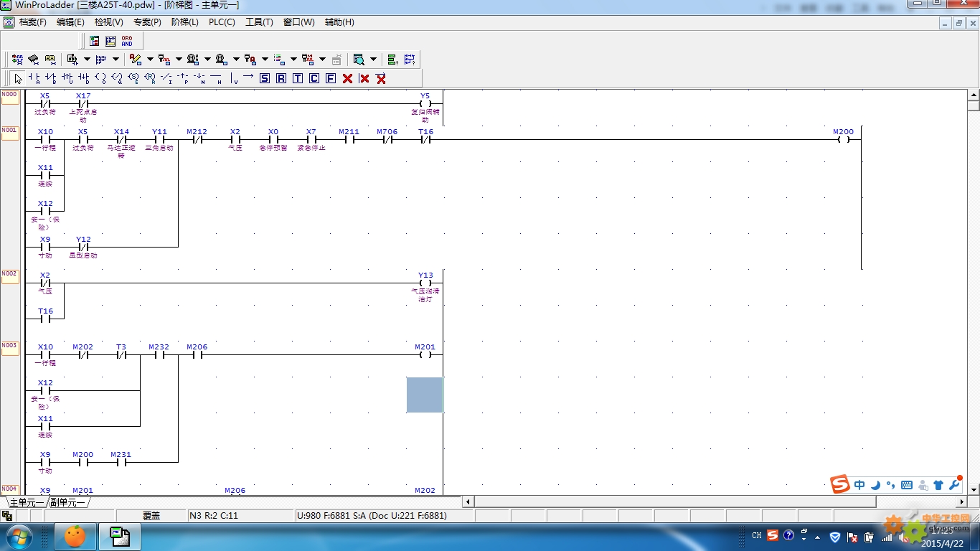Open dropdown next to list lines icon

tap(293, 59)
